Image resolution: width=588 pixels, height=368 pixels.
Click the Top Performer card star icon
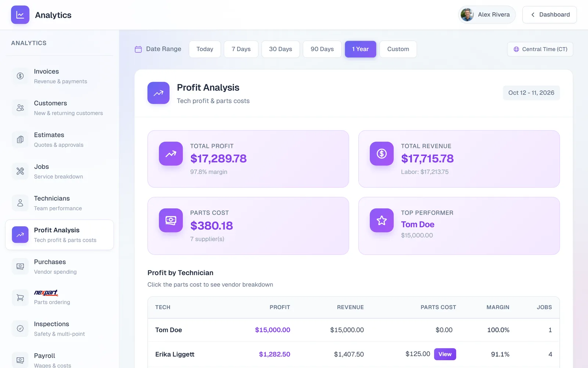pos(382,220)
